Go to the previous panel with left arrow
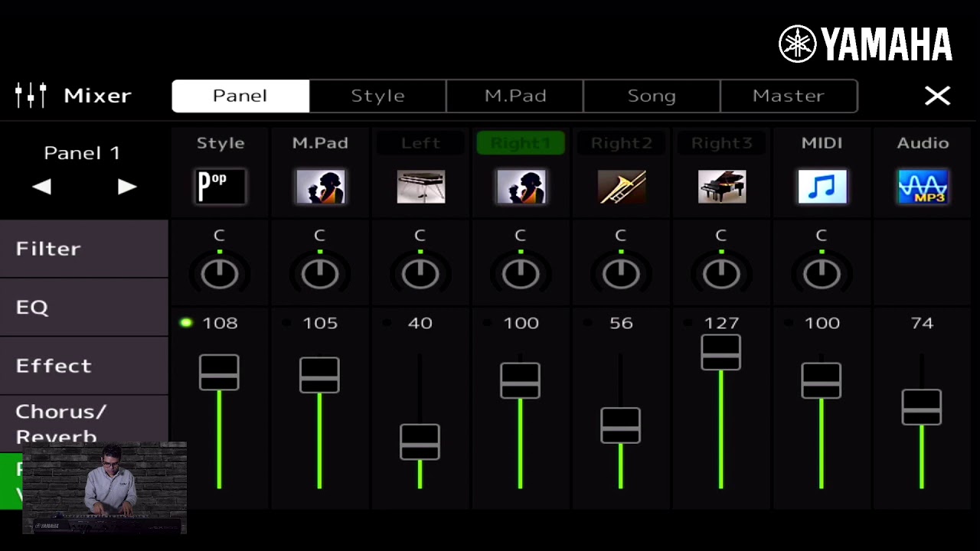Image resolution: width=980 pixels, height=551 pixels. [x=41, y=187]
